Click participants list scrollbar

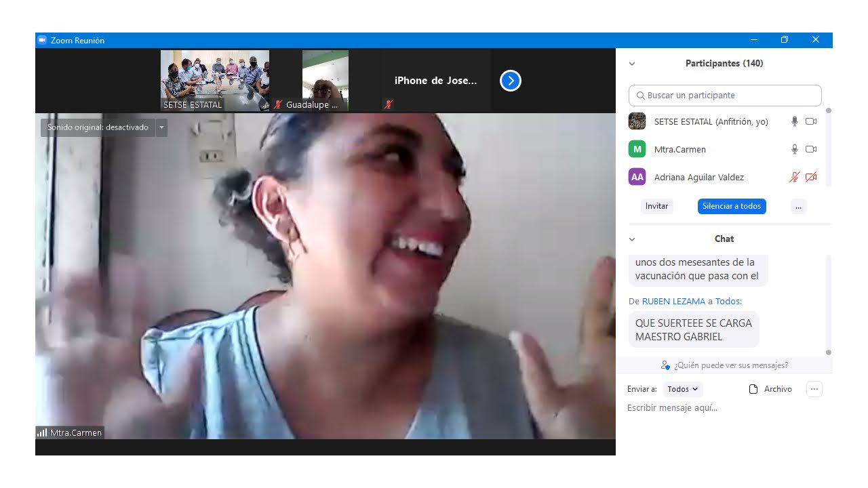pyautogui.click(x=828, y=147)
